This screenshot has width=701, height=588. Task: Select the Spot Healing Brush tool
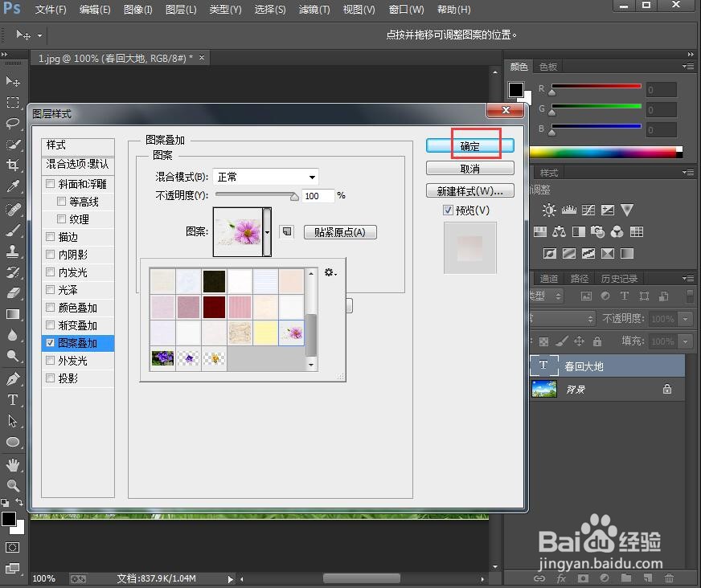pyautogui.click(x=13, y=209)
